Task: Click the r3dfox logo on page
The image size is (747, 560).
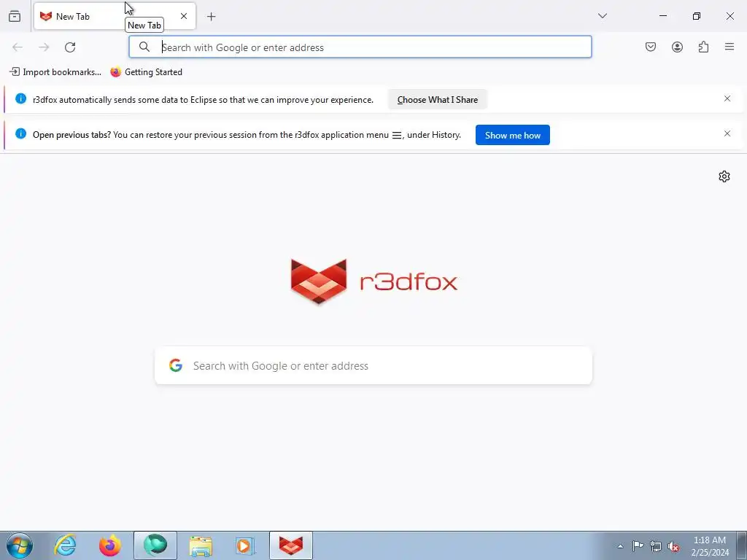Action: (x=374, y=281)
